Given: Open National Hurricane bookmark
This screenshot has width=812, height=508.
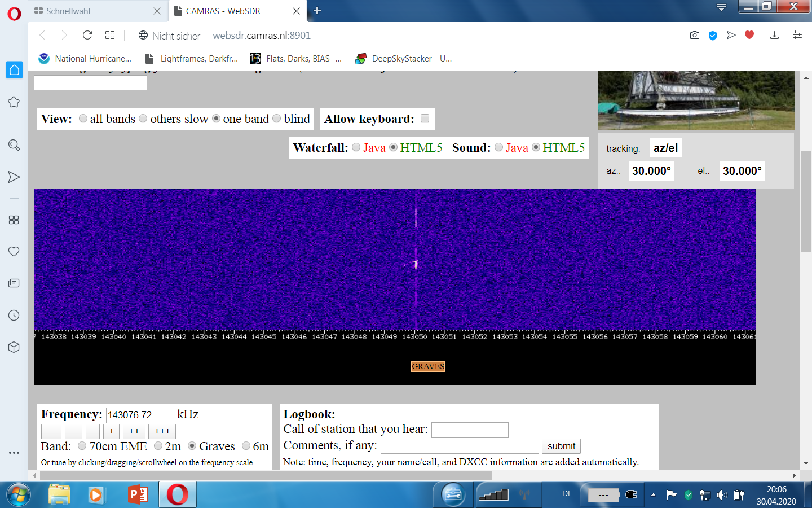Looking at the screenshot, I should tap(85, 59).
